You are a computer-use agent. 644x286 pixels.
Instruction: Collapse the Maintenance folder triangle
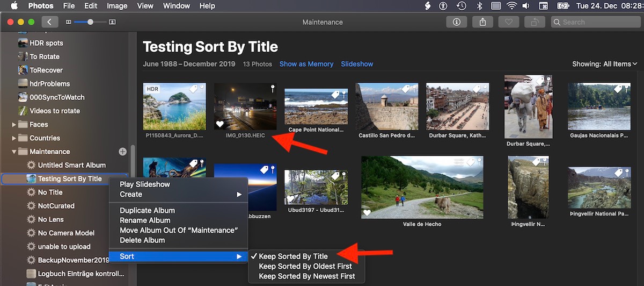coord(14,152)
